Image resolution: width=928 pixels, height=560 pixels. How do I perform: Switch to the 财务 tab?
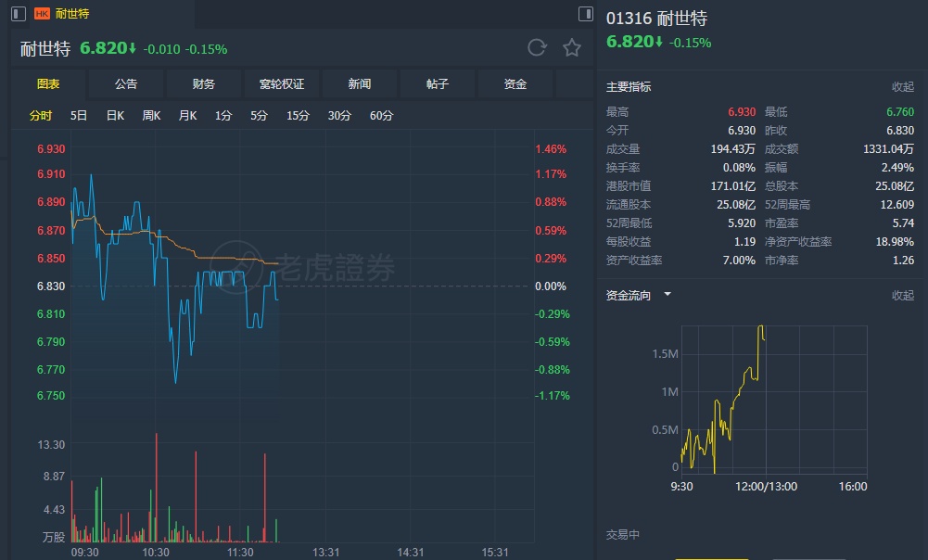click(x=204, y=84)
